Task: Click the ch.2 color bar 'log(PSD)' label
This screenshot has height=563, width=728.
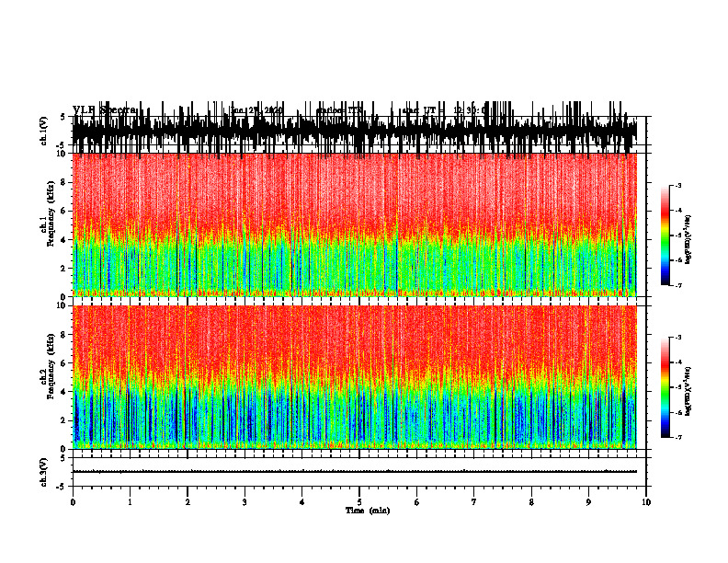Action: [x=689, y=391]
